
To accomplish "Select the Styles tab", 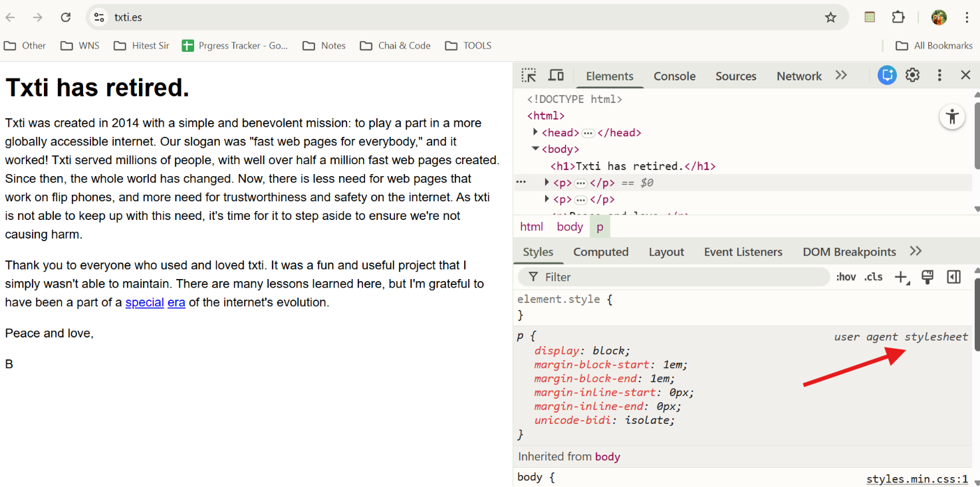I will (x=538, y=252).
